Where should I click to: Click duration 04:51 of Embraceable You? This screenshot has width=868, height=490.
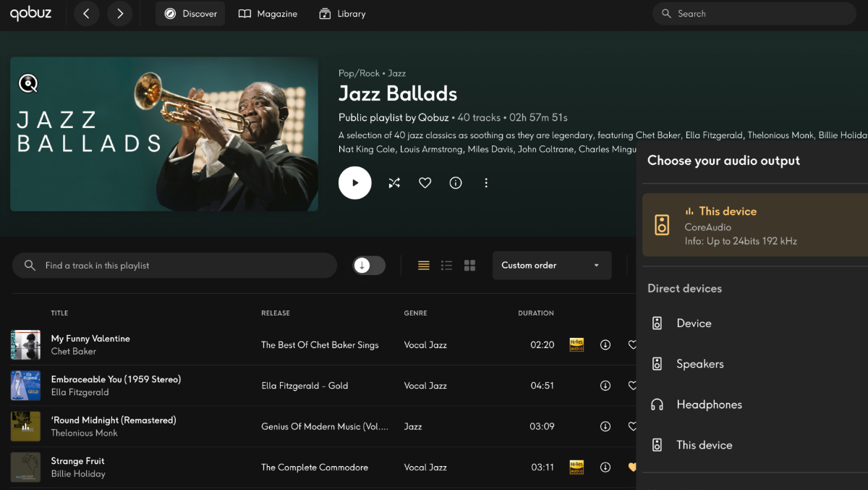(x=542, y=386)
